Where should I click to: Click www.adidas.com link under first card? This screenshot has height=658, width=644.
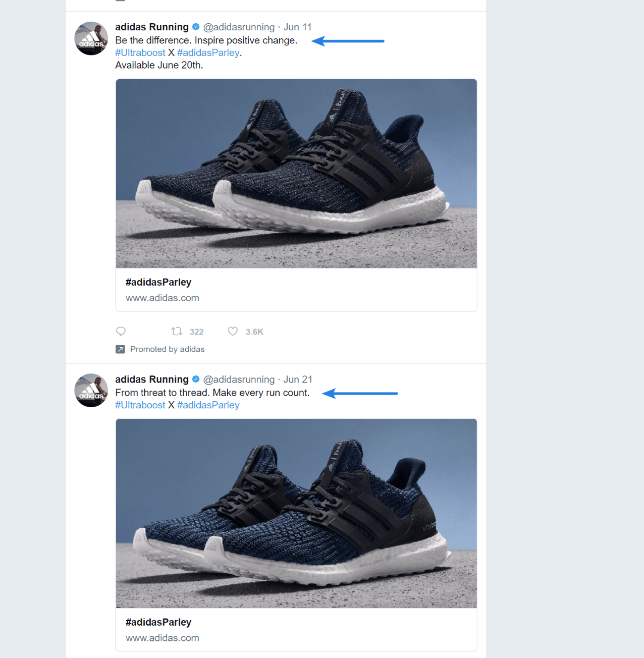(x=163, y=298)
